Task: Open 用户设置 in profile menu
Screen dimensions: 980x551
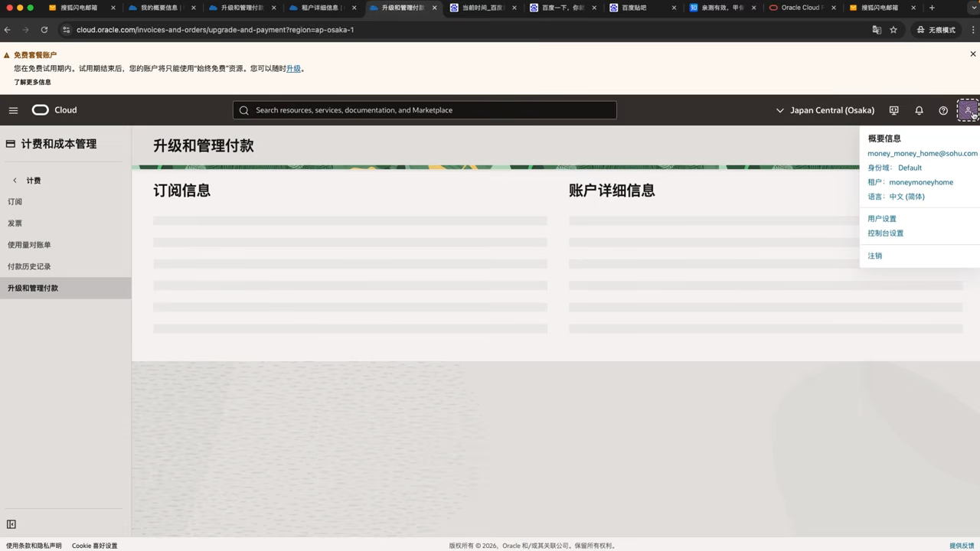Action: 882,219
